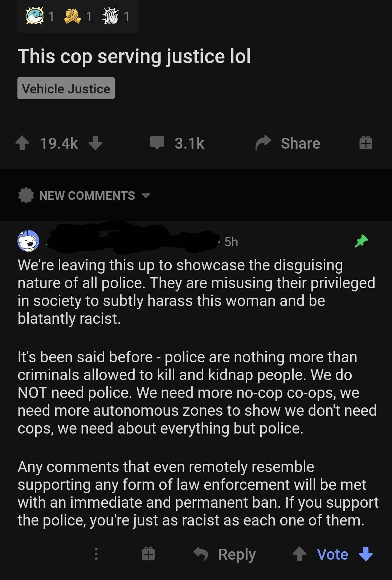Upvote the post with the upvote arrow
The height and width of the screenshot is (580, 392).
pos(23,143)
